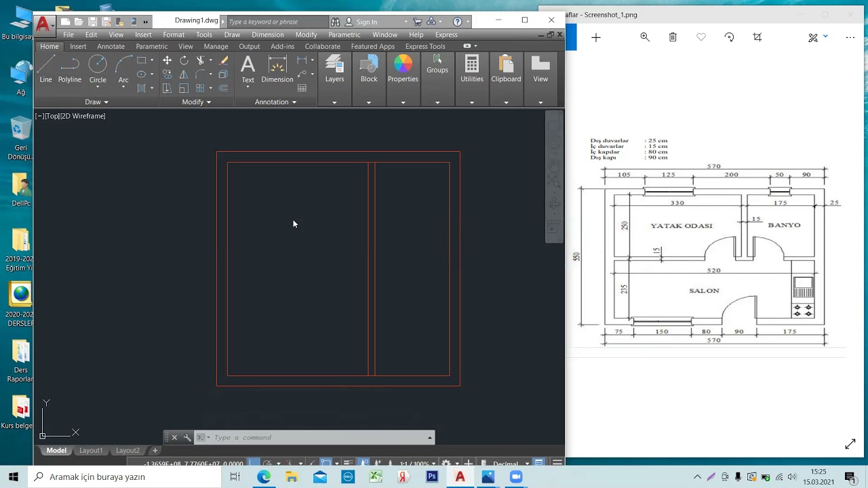Switch to the Express Tools ribbon tab
Viewport: 868px width, 488px height.
coord(425,46)
